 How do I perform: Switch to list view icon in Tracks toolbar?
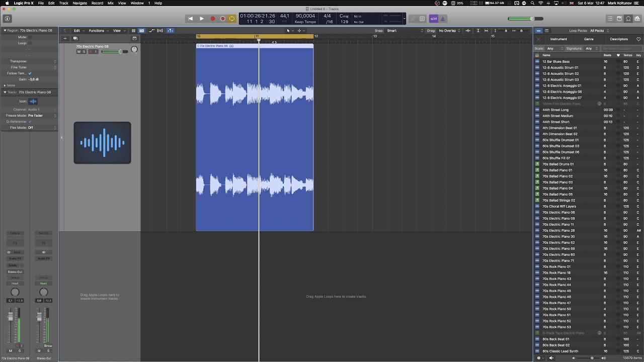(x=141, y=31)
